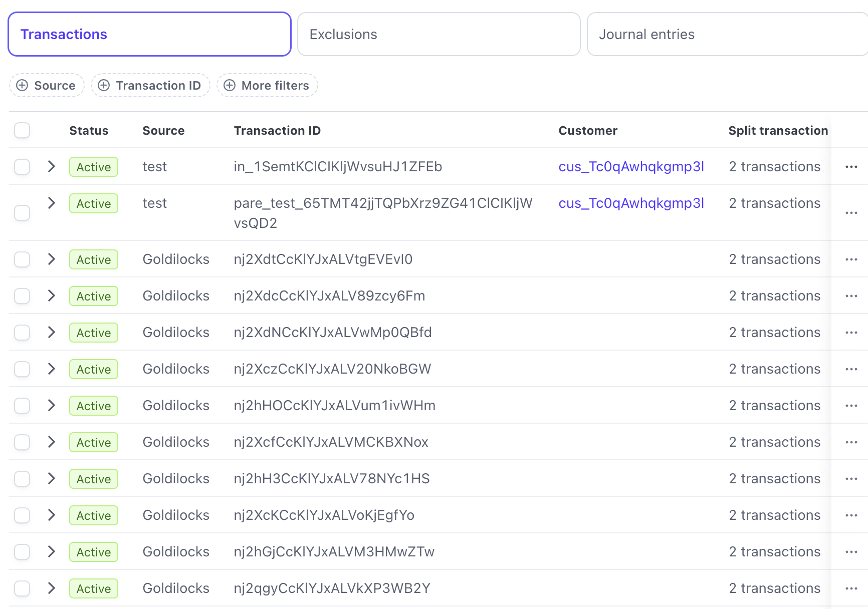Click the Active badge on the first row
The width and height of the screenshot is (868, 609).
(93, 167)
